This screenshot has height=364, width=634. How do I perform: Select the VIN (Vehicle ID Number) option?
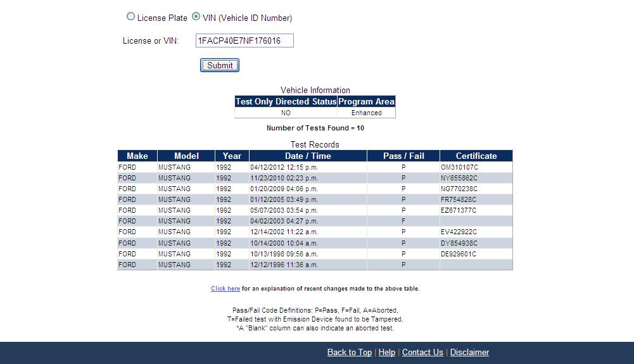pos(196,17)
